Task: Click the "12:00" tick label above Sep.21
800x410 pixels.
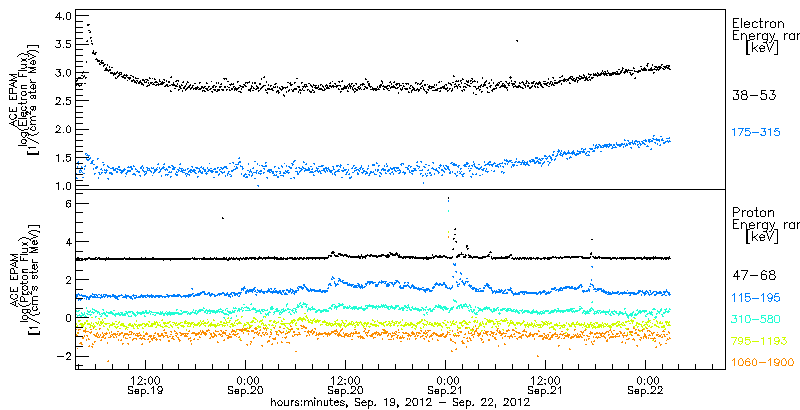Action: (x=545, y=380)
